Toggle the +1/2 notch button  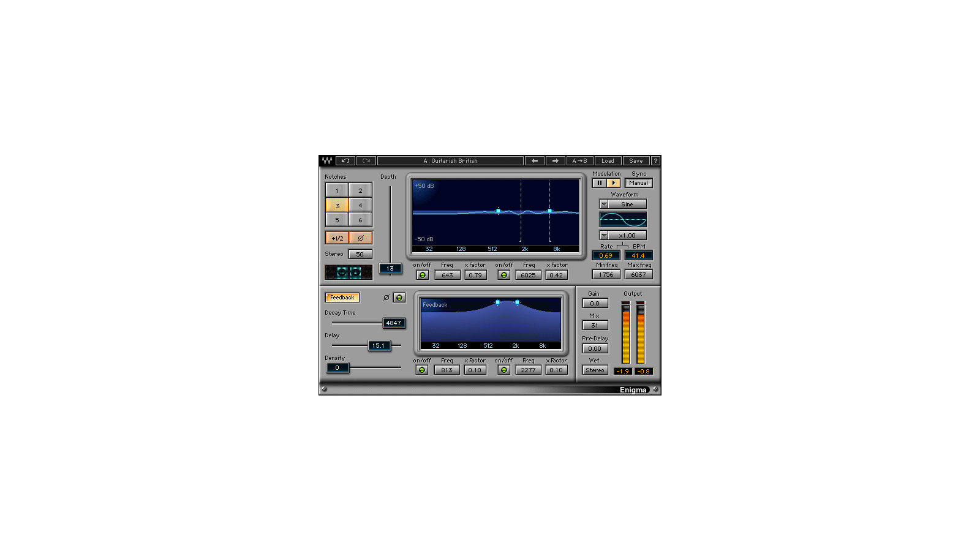point(337,238)
